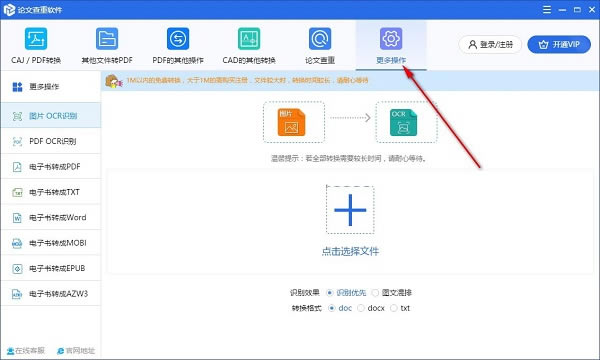This screenshot has height=360, width=600.
Task: Select 电子书转成EPUB sidebar label
Action: coord(57,269)
